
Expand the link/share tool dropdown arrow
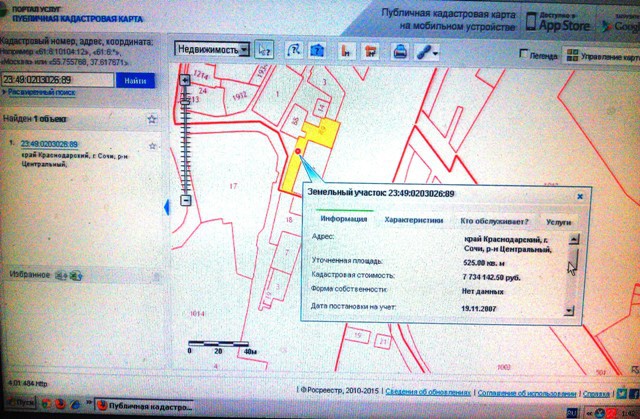coord(436,50)
